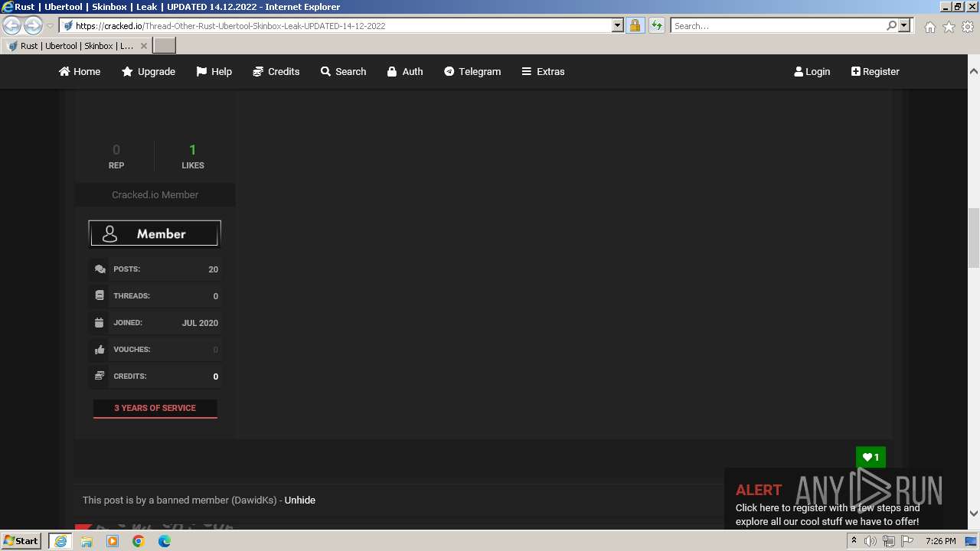Click the Member rank badge
Image resolution: width=980 pixels, height=551 pixels.
(155, 233)
